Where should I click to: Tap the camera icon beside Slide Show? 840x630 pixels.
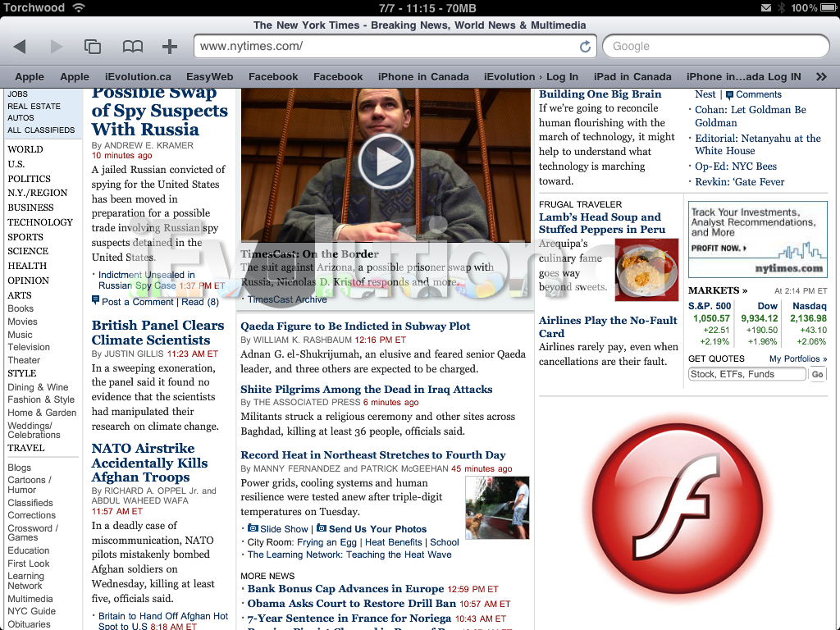coord(253,528)
